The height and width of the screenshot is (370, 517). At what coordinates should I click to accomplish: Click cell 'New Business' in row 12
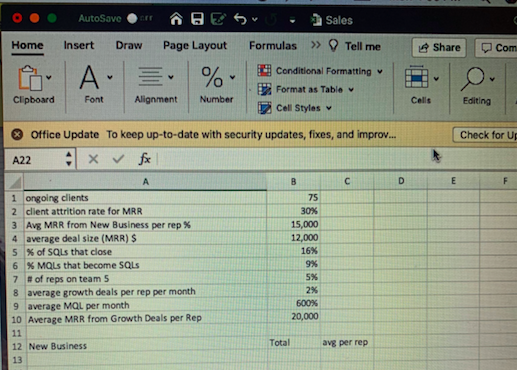pyautogui.click(x=146, y=346)
